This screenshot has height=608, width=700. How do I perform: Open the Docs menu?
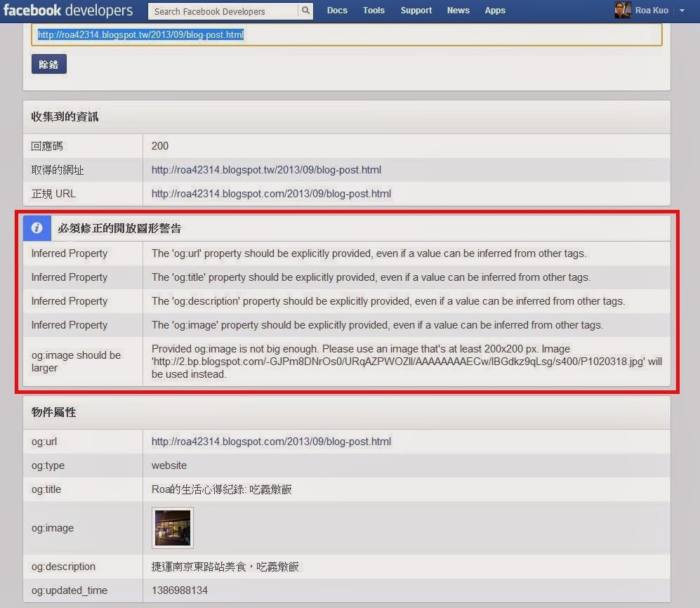(337, 11)
